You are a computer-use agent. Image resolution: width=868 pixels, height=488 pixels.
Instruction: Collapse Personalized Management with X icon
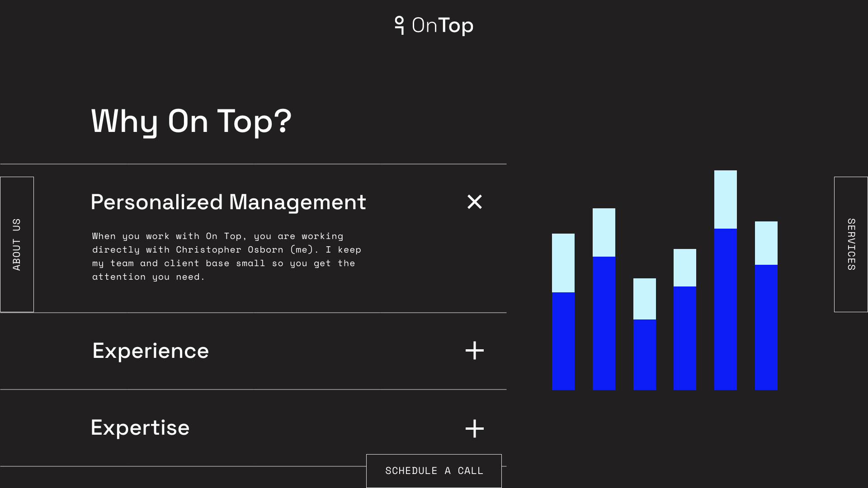[x=474, y=202]
